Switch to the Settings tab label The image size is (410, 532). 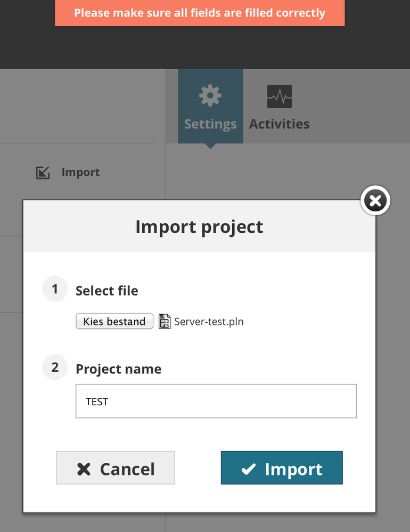[x=210, y=124]
